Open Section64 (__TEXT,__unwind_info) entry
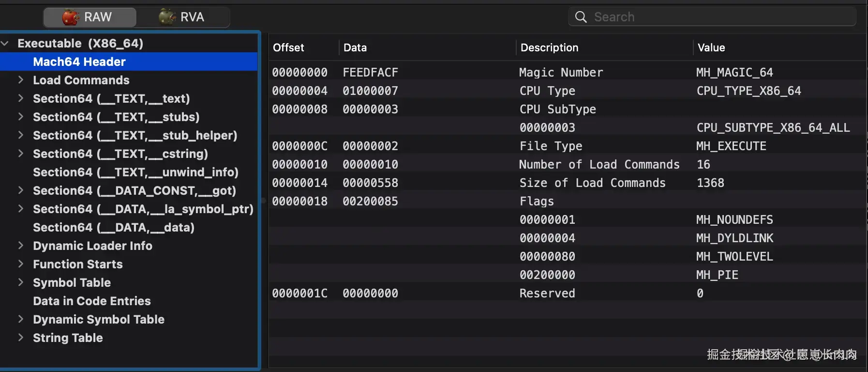Viewport: 868px width, 372px height. 135,172
